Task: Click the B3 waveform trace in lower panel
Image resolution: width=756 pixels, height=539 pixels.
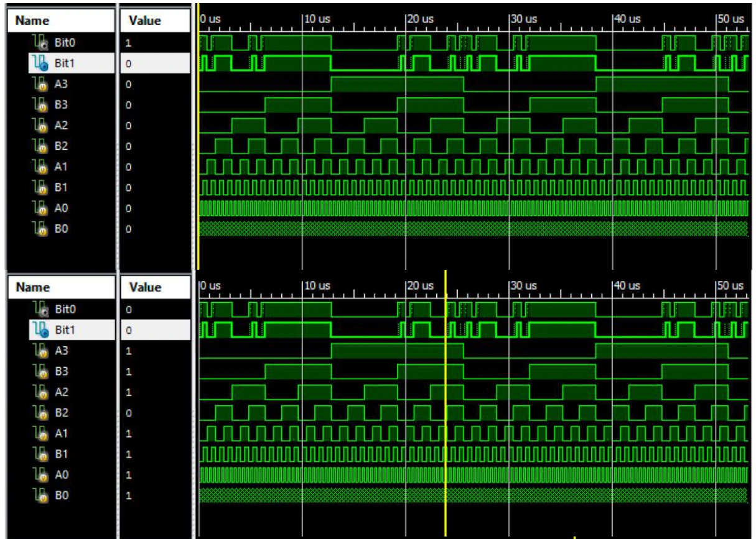Action: (473, 372)
